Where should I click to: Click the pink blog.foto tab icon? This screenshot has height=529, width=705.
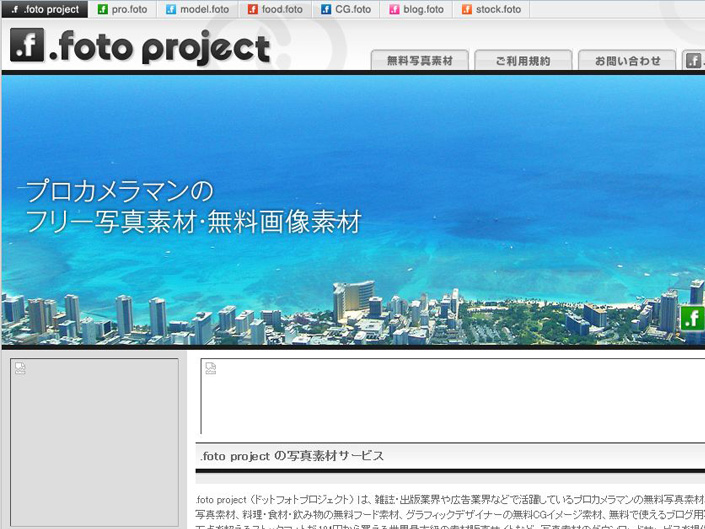click(x=394, y=9)
